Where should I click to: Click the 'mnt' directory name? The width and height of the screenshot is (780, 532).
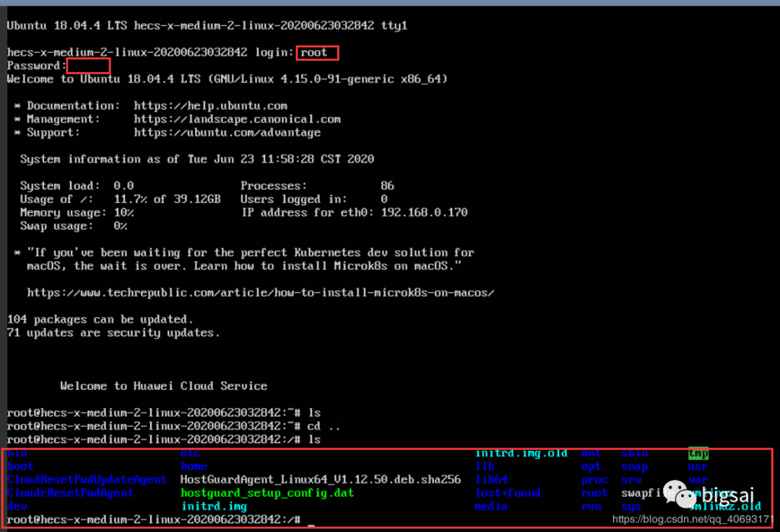click(x=591, y=453)
